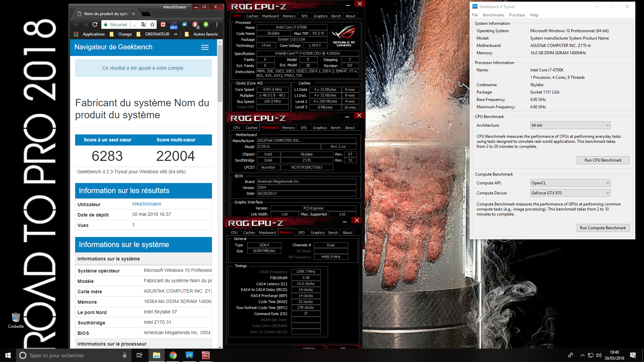Open the Compute API OpenCL dropdown
Image resolution: width=644 pixels, height=362 pixels.
pos(570,183)
